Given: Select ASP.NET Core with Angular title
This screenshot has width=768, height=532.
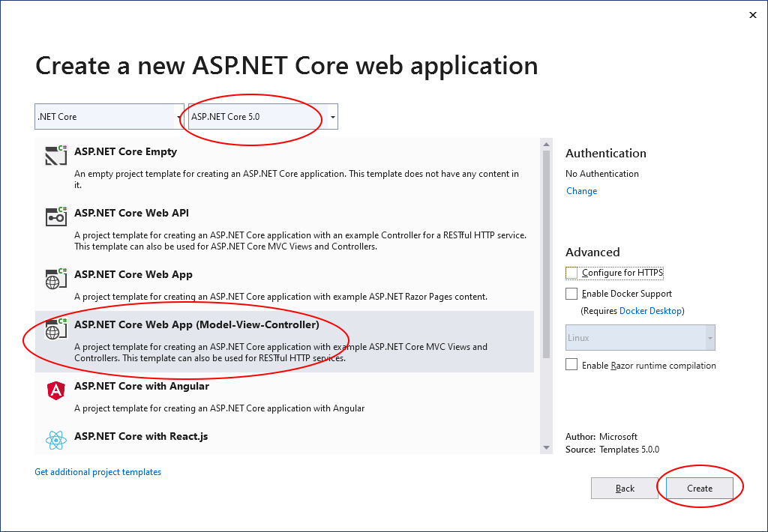Looking at the screenshot, I should point(142,386).
